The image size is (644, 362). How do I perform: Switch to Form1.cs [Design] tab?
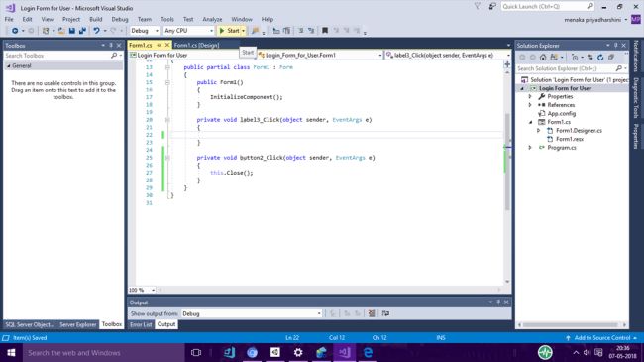[197, 45]
